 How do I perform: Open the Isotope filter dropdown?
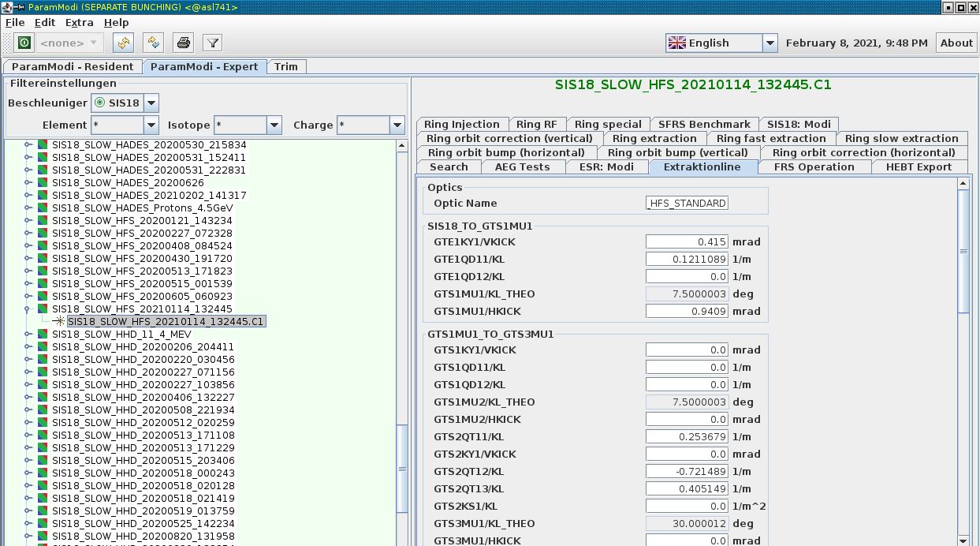click(x=274, y=125)
